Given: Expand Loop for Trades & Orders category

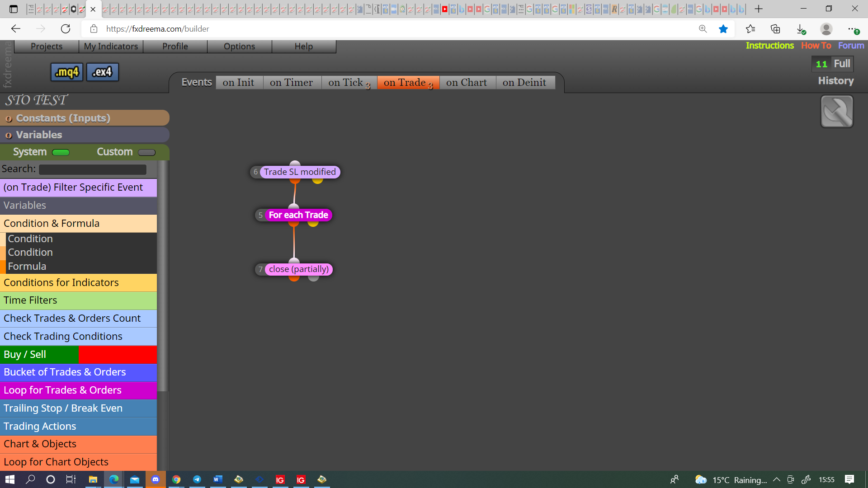Looking at the screenshot, I should tap(78, 390).
